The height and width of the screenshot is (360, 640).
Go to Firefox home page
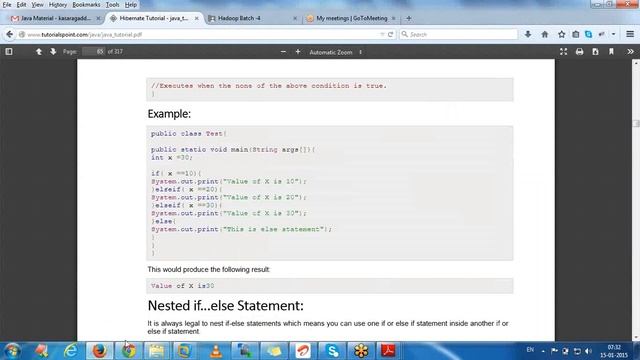point(544,34)
